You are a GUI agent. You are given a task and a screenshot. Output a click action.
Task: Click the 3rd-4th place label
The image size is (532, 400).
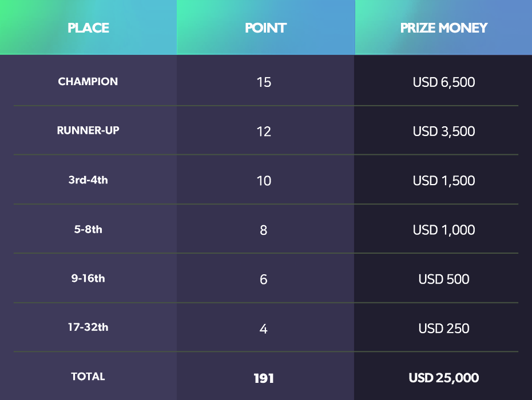[88, 181]
